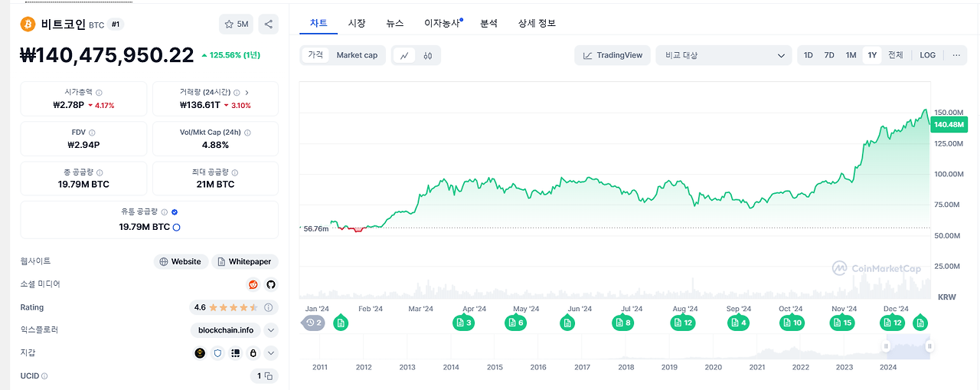Open the November '24 news marker labeled 15

[x=842, y=323]
